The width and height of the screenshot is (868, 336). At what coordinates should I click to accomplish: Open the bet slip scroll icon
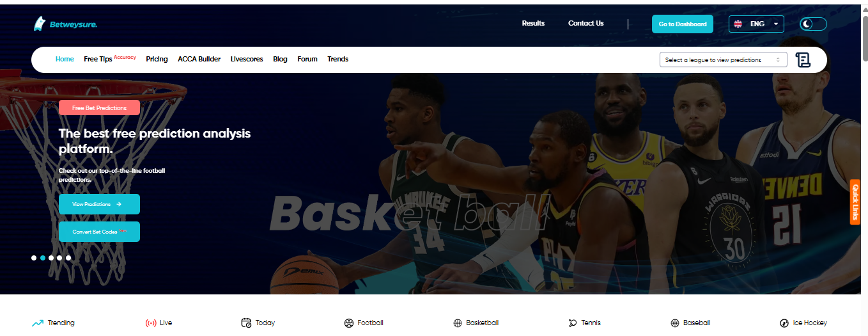tap(803, 60)
